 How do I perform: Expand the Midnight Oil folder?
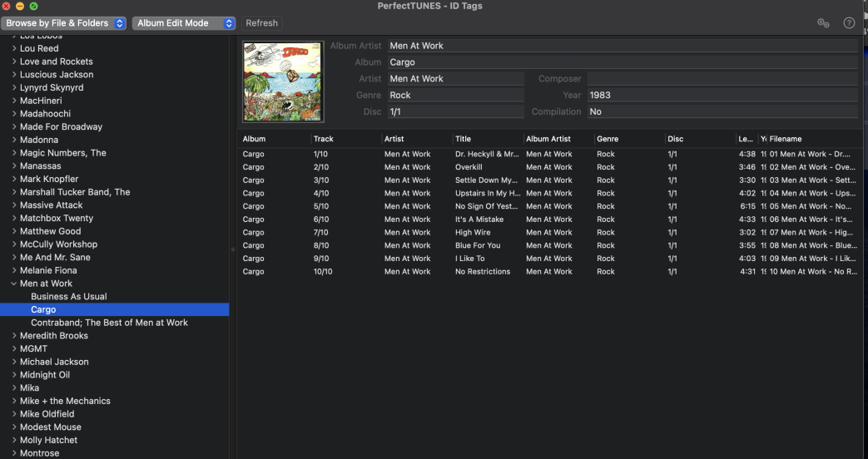[x=14, y=375]
